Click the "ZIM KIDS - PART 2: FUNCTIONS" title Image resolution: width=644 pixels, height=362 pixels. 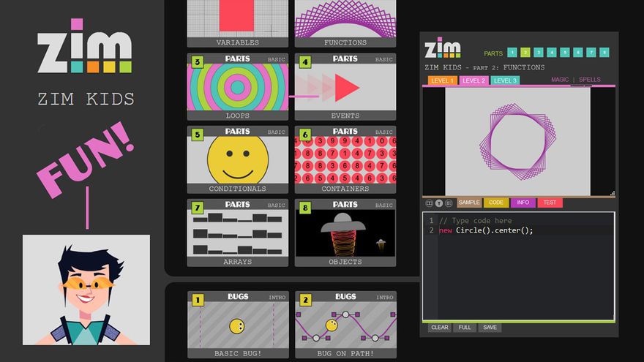pos(484,67)
